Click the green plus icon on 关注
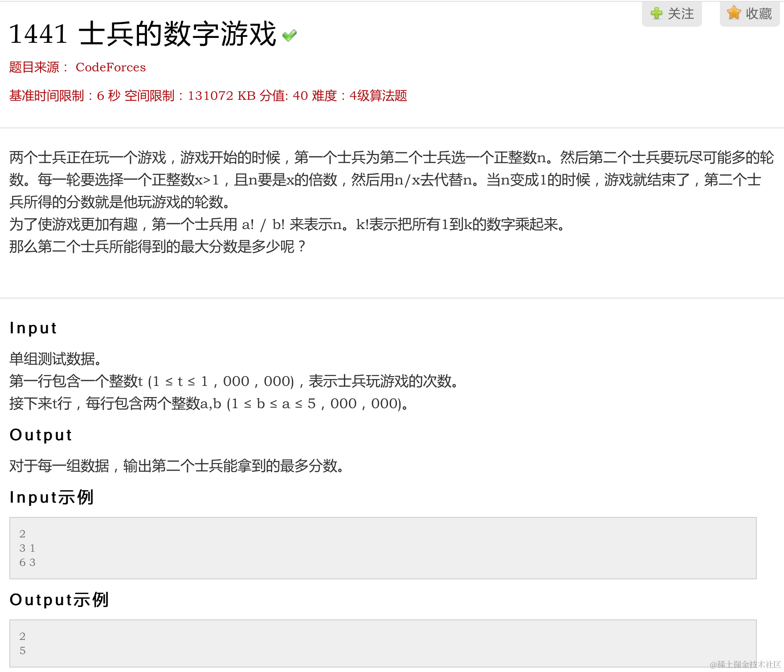Image resolution: width=784 pixels, height=672 pixels. [x=656, y=13]
